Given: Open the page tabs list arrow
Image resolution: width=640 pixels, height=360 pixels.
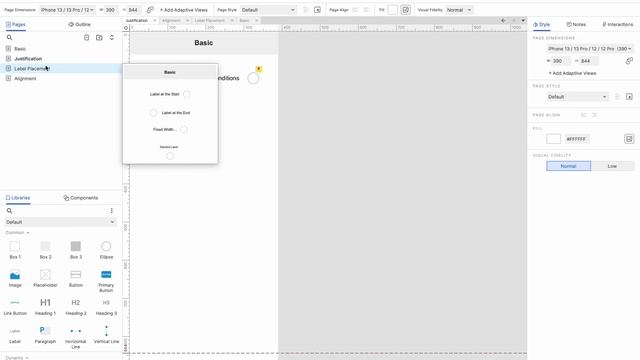Looking at the screenshot, I should point(523,20).
